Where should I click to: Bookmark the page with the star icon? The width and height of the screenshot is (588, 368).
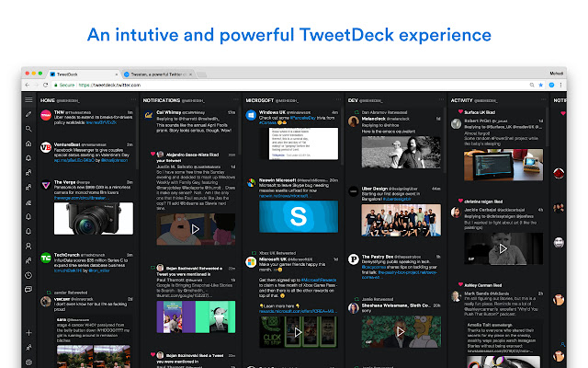click(x=541, y=85)
